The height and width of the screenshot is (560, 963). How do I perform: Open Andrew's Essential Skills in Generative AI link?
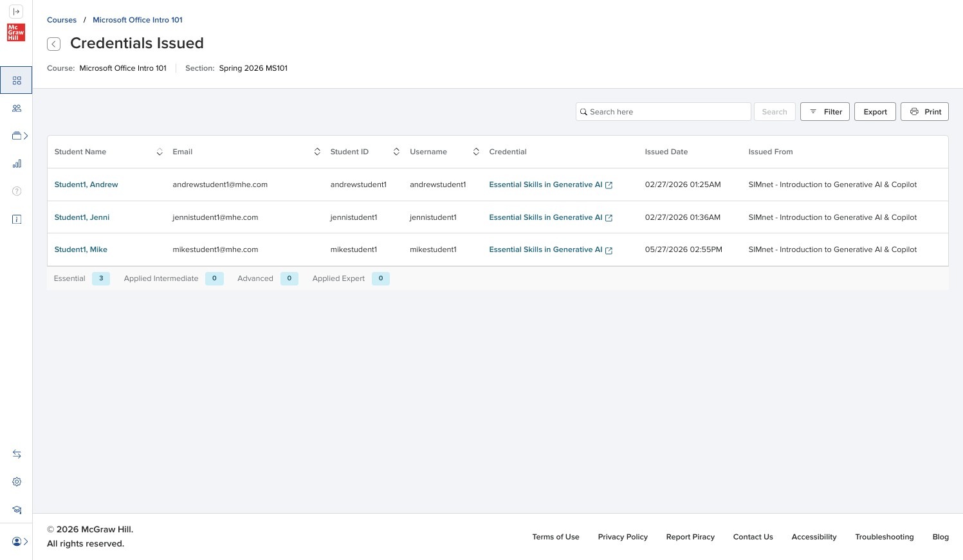pos(546,185)
